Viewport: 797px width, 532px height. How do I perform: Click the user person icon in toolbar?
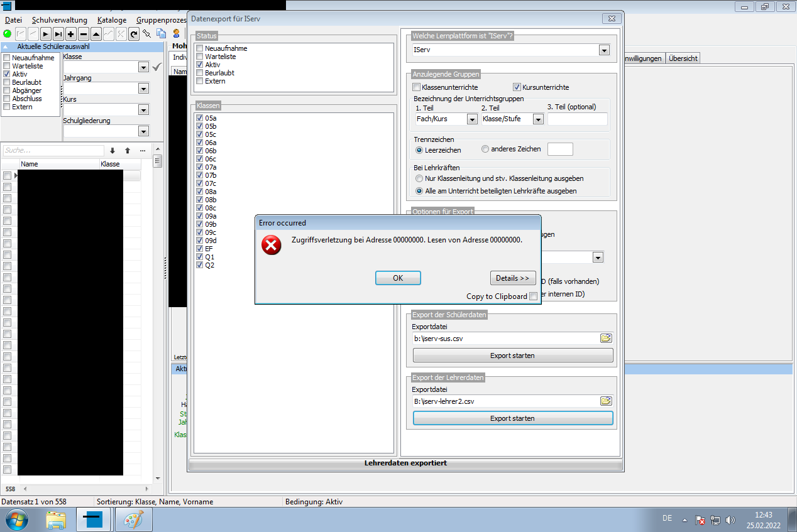(176, 34)
